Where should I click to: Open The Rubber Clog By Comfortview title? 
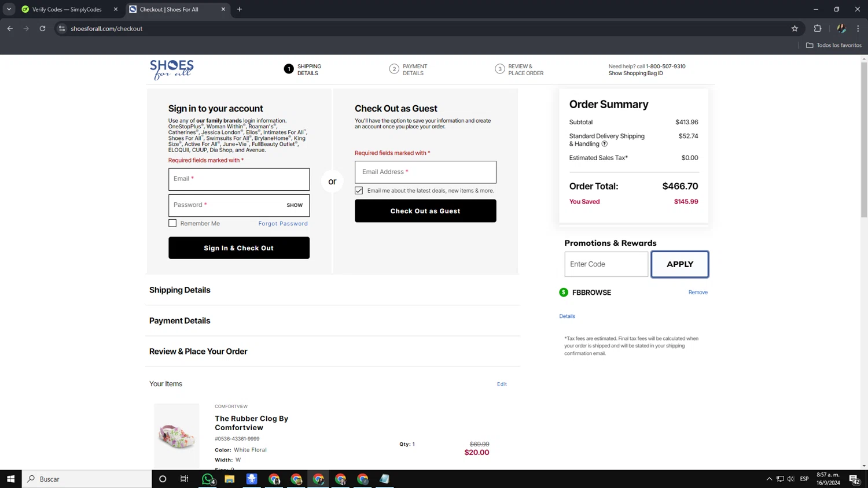click(x=251, y=423)
